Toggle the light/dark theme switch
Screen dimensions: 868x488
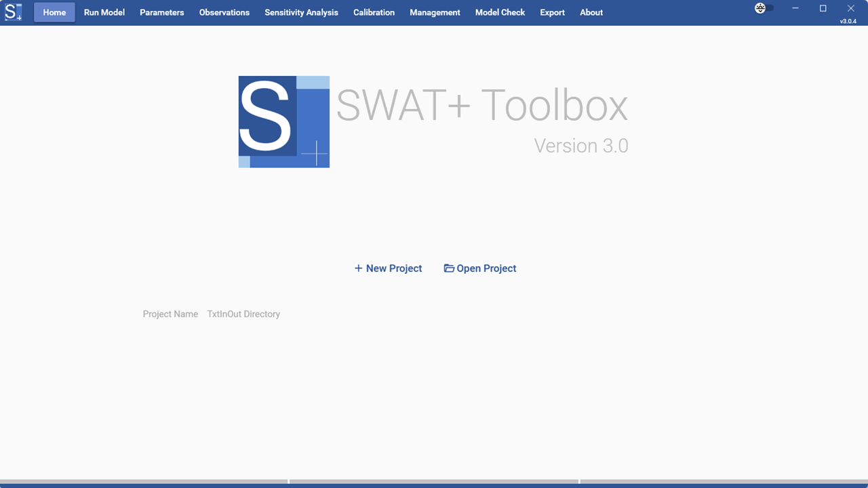[764, 8]
